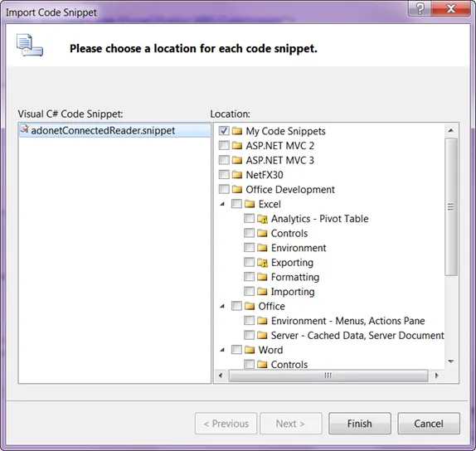476x451 pixels.
Task: Click the horizontal scrollbar thumb in Location list
Action: click(x=328, y=376)
